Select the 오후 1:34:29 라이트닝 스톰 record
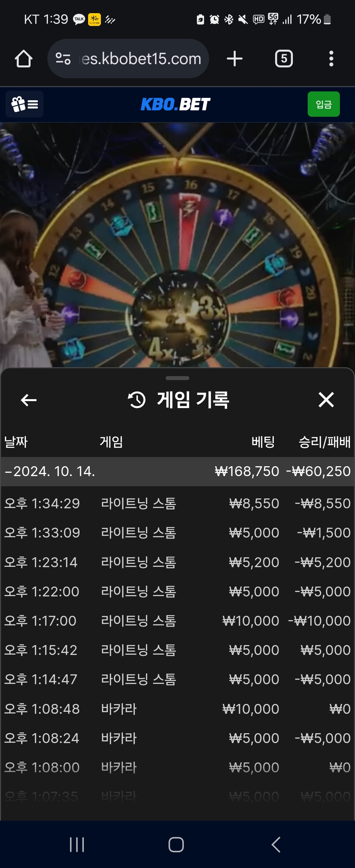Screen dimensions: 355x868 pyautogui.click(x=177, y=503)
